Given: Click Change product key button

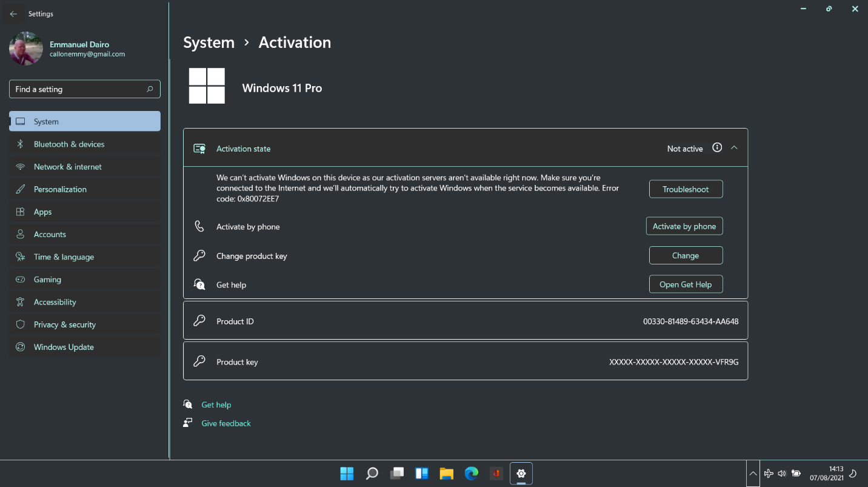Looking at the screenshot, I should coord(686,256).
